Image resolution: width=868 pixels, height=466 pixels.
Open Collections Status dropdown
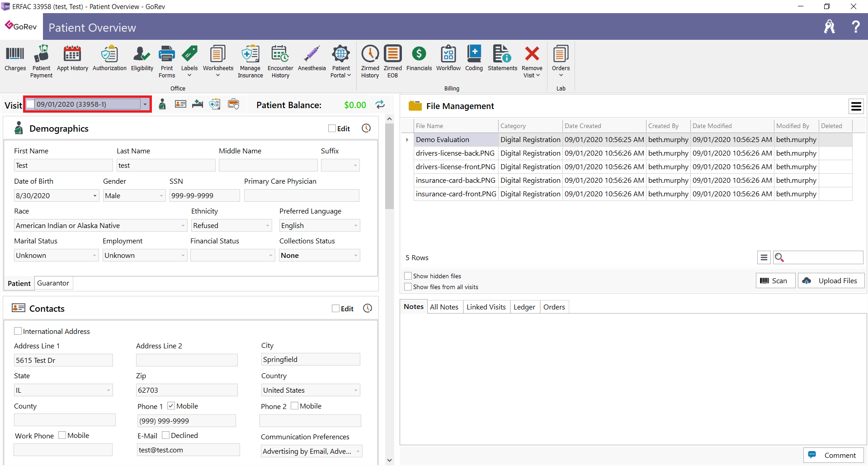tap(355, 255)
